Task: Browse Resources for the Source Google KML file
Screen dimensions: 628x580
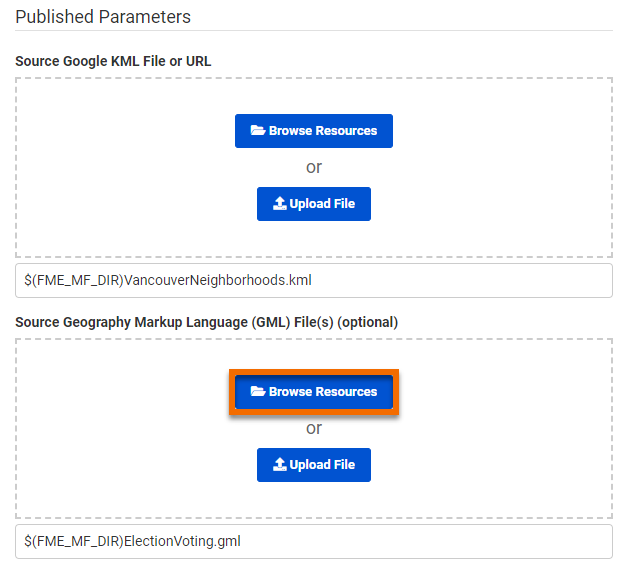Action: pos(314,131)
